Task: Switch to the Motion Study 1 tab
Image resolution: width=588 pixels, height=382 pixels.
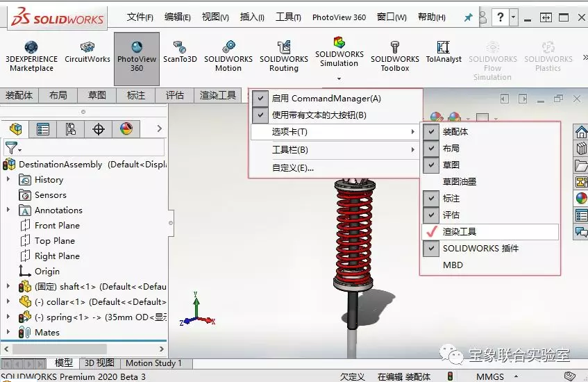Action: point(153,363)
